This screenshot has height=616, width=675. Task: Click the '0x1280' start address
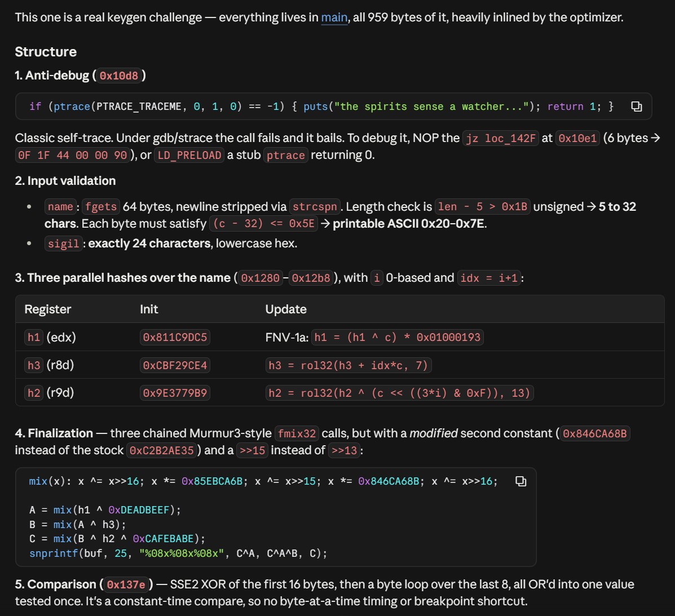[x=260, y=278]
